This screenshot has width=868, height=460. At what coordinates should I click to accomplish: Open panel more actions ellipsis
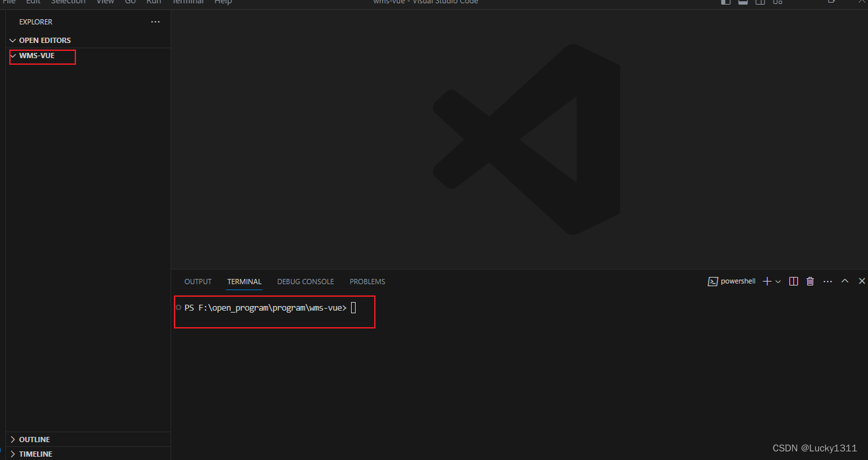click(x=828, y=281)
